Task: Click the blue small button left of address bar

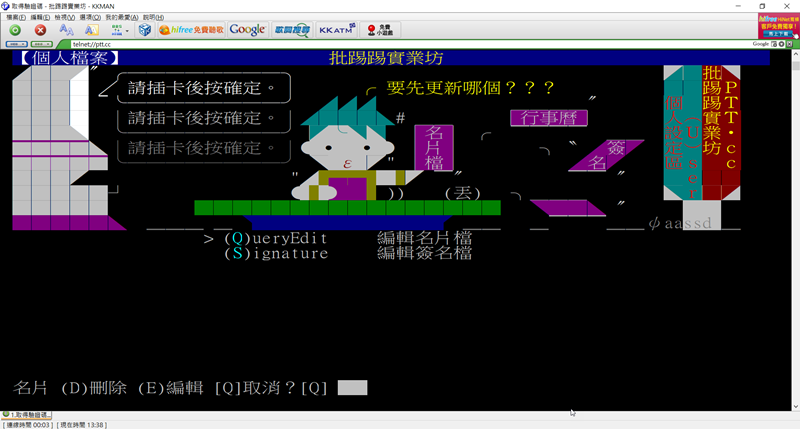Action: click(16, 44)
